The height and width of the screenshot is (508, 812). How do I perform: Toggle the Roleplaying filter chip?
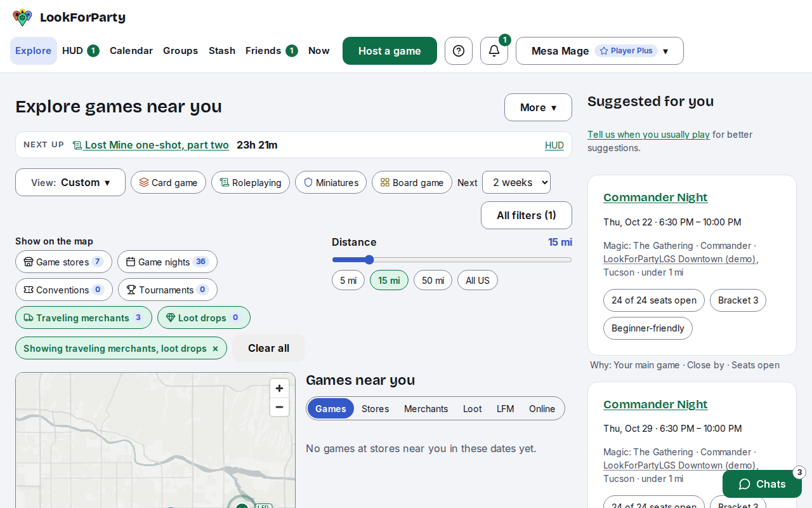(251, 182)
